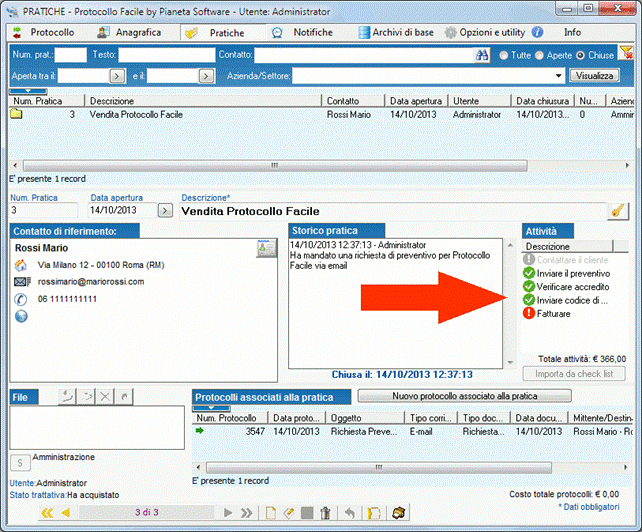The height and width of the screenshot is (532, 642).
Task: Open the Azienda/Settore dropdown
Action: (x=558, y=76)
